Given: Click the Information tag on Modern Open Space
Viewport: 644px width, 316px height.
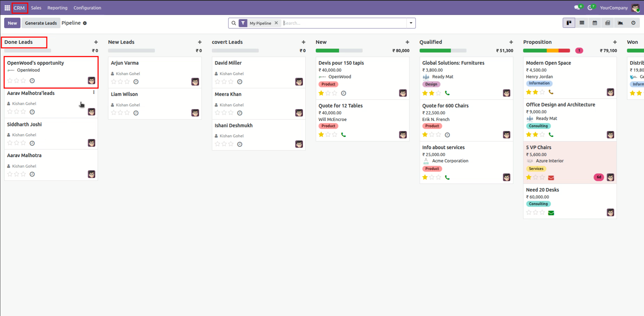Looking at the screenshot, I should tap(539, 83).
